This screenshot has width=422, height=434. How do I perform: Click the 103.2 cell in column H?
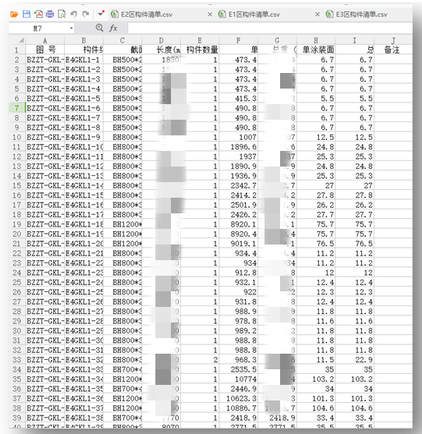[316, 379]
